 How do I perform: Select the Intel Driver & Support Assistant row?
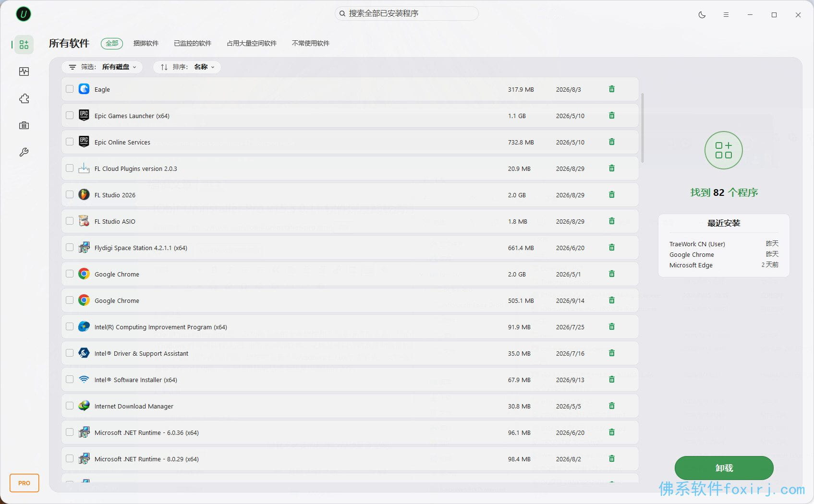click(350, 353)
